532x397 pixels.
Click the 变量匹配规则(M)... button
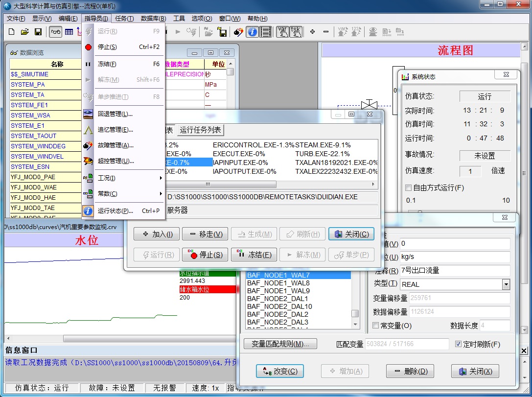280,344
